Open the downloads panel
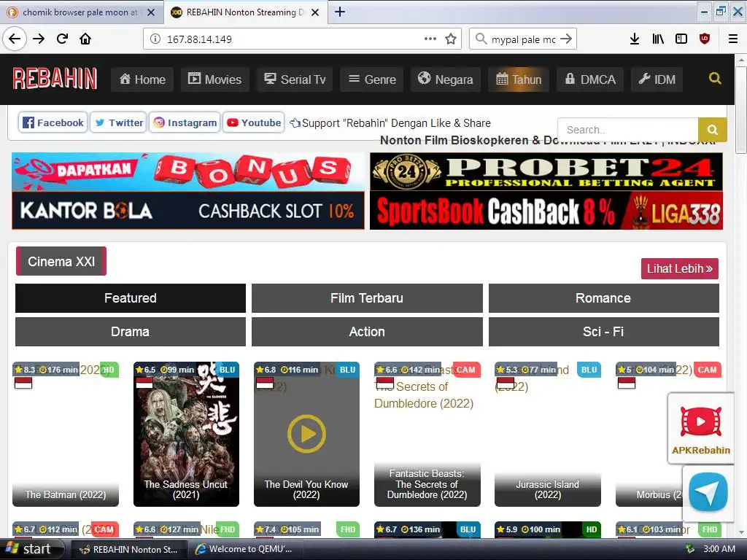Image resolution: width=747 pixels, height=560 pixels. point(635,39)
